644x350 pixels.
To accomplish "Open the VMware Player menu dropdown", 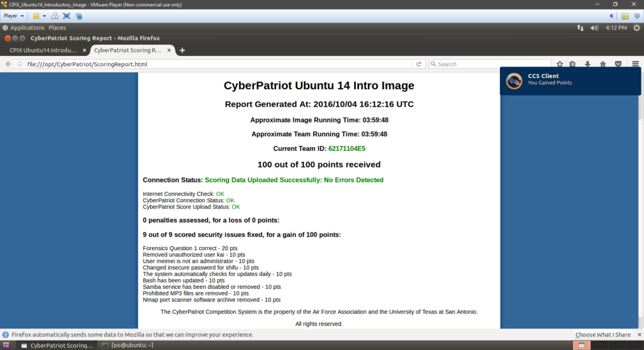I will click(x=14, y=16).
